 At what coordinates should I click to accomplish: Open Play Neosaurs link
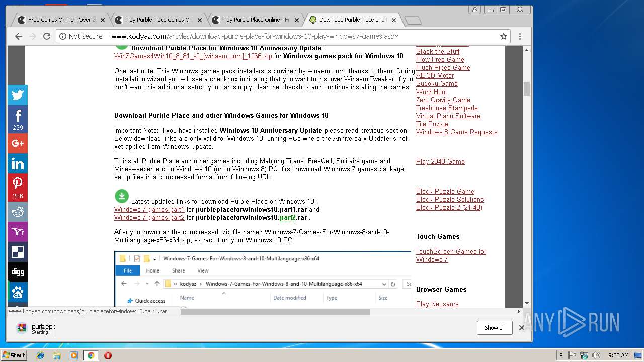(x=437, y=304)
